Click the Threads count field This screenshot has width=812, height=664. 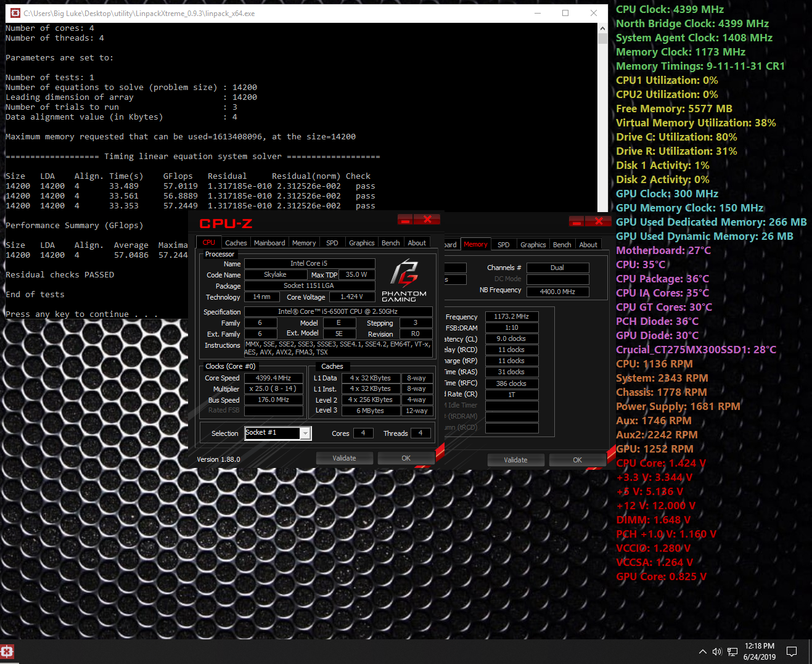tap(420, 433)
